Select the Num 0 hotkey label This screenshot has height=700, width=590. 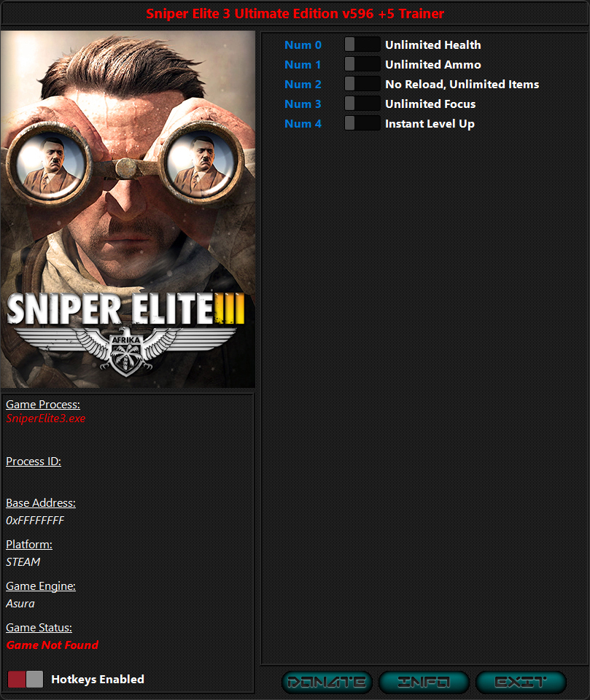303,44
